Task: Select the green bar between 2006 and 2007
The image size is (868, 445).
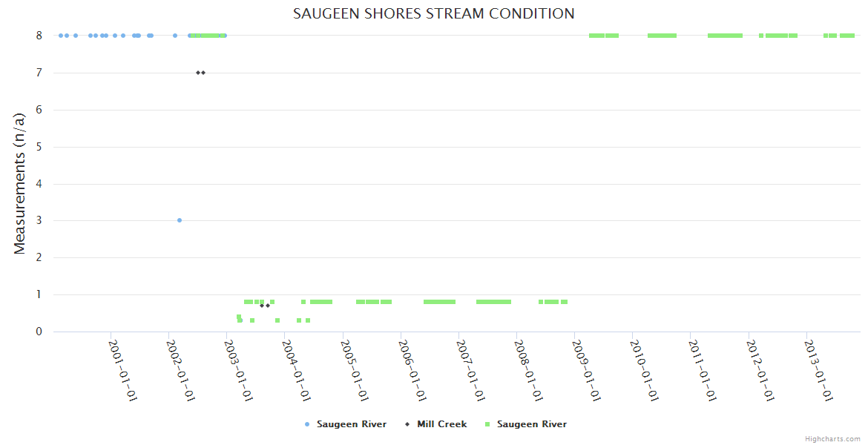Action: 439,302
